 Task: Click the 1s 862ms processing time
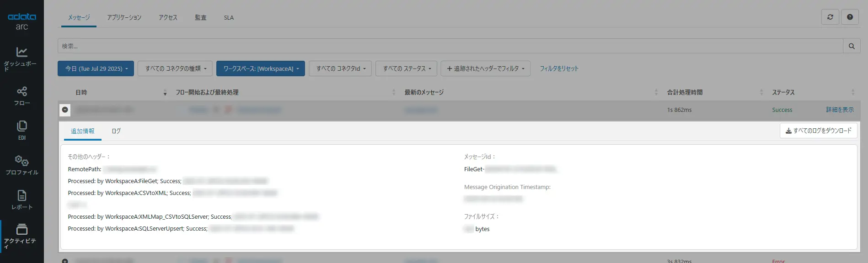pyautogui.click(x=679, y=110)
